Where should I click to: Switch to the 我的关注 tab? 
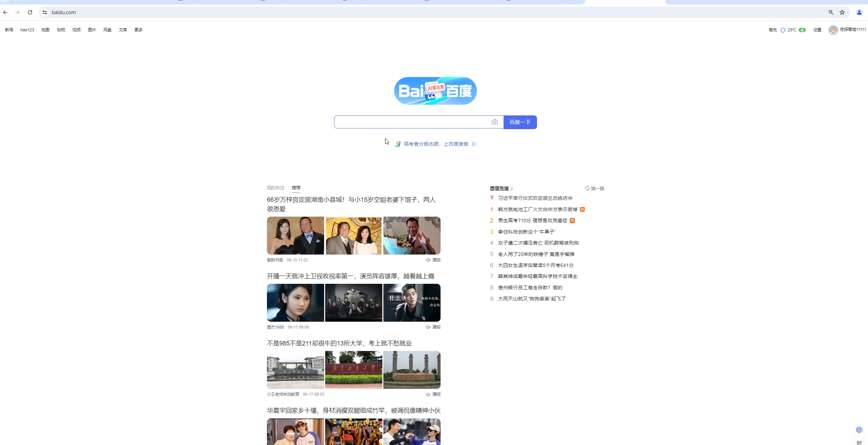pyautogui.click(x=276, y=188)
